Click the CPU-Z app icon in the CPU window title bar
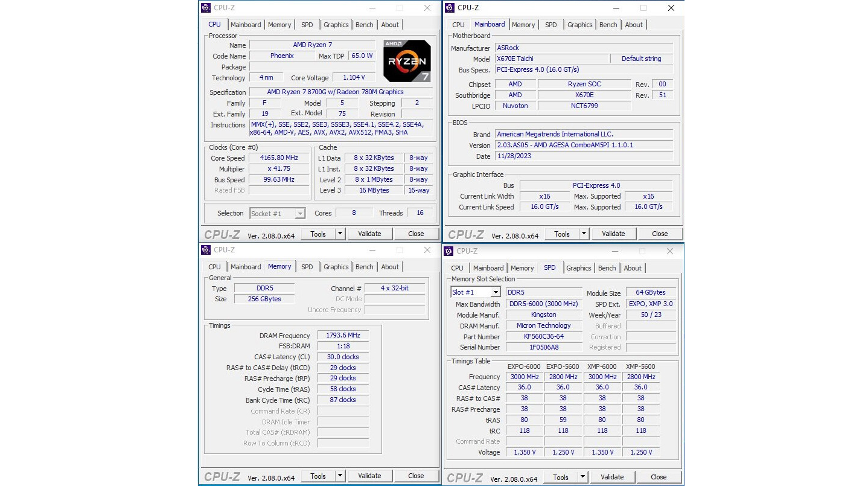This screenshot has width=868, height=486. [x=206, y=8]
